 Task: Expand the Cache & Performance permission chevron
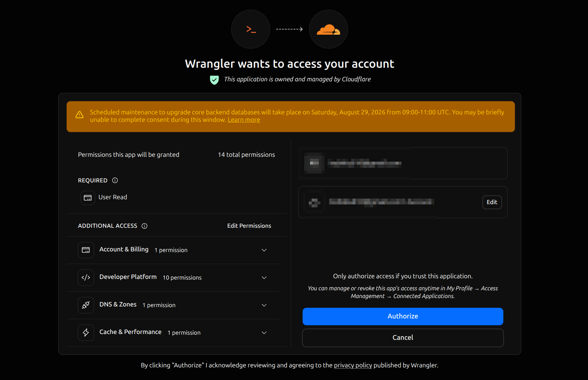tap(264, 333)
